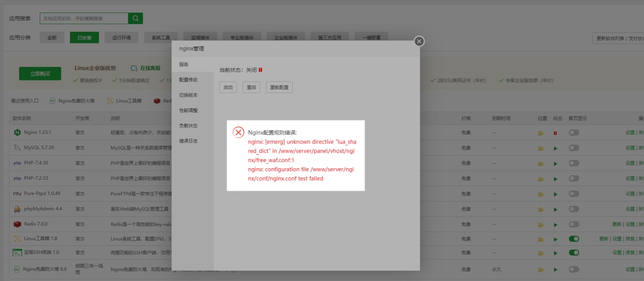Image resolution: width=644 pixels, height=281 pixels.
Task: Click the green 立即购买 button
Action: tap(40, 74)
